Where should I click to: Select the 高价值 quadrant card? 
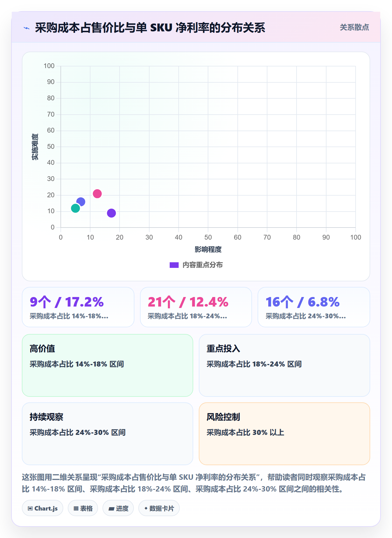coord(108,365)
